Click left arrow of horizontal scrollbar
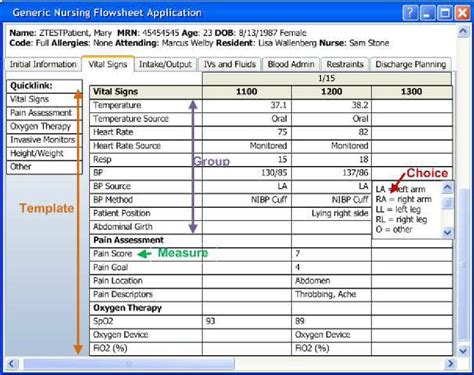This screenshot has height=375, width=474. tap(12, 363)
